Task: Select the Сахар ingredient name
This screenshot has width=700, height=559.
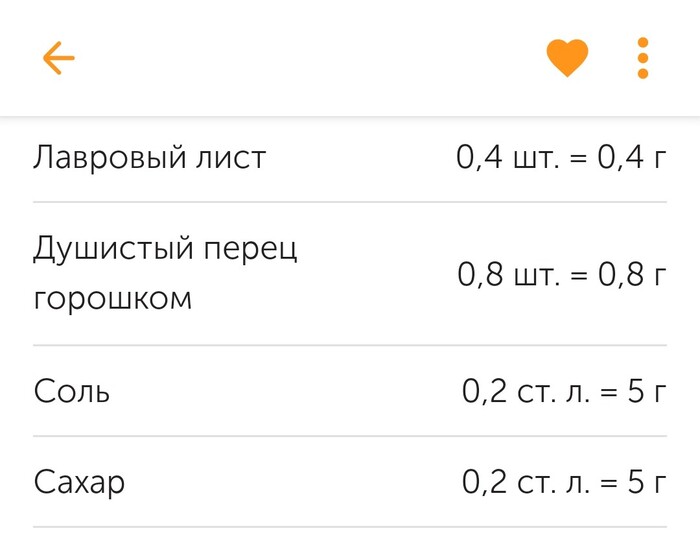Action: pos(80,483)
